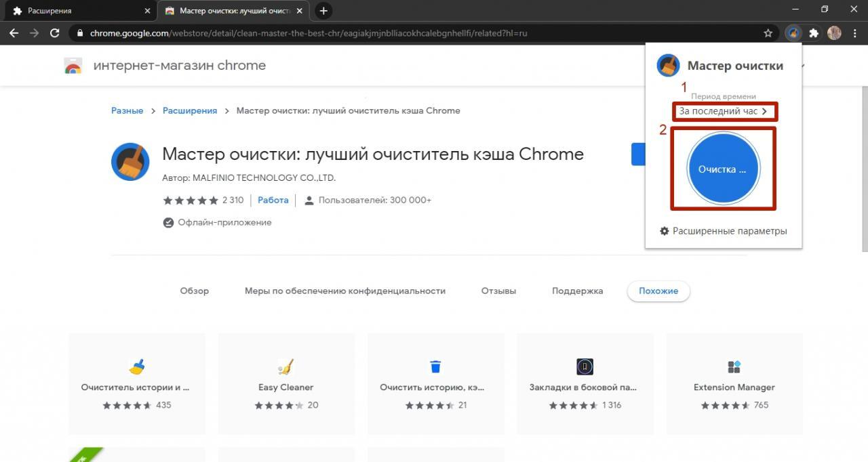
Task: Click the Extension Manager squares icon
Action: click(x=734, y=366)
